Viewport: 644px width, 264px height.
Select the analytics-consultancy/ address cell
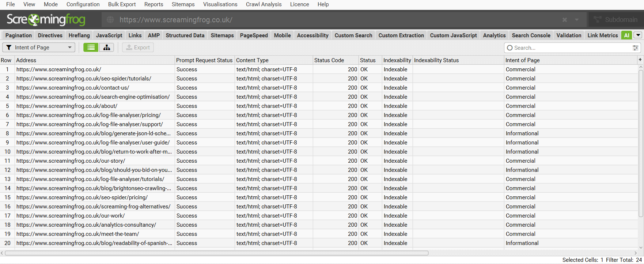tap(95, 225)
